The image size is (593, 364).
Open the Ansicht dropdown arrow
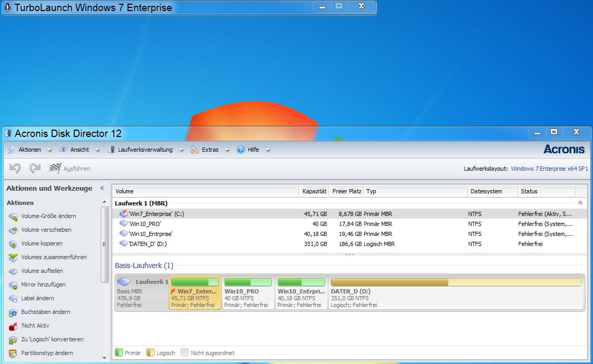[x=97, y=150]
